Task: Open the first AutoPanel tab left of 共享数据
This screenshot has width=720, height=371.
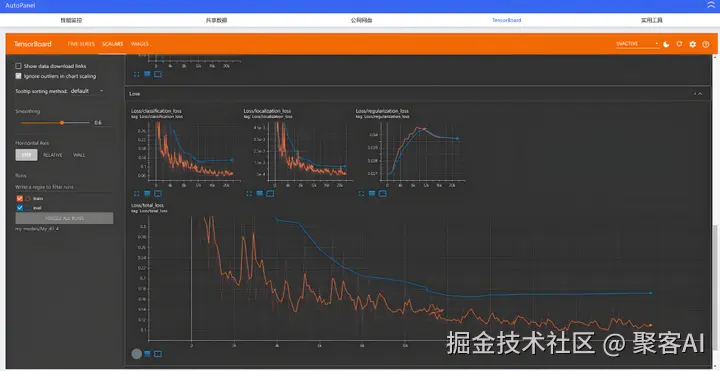Action: (x=71, y=20)
